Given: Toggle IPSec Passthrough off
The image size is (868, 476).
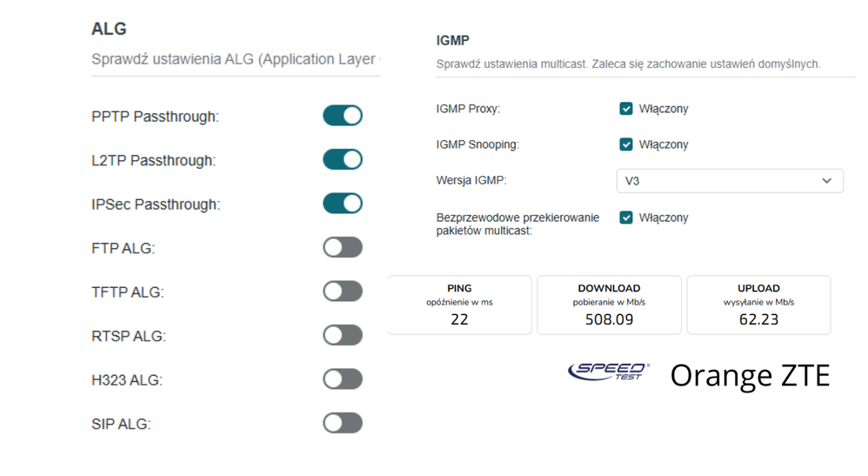Looking at the screenshot, I should point(342,204).
